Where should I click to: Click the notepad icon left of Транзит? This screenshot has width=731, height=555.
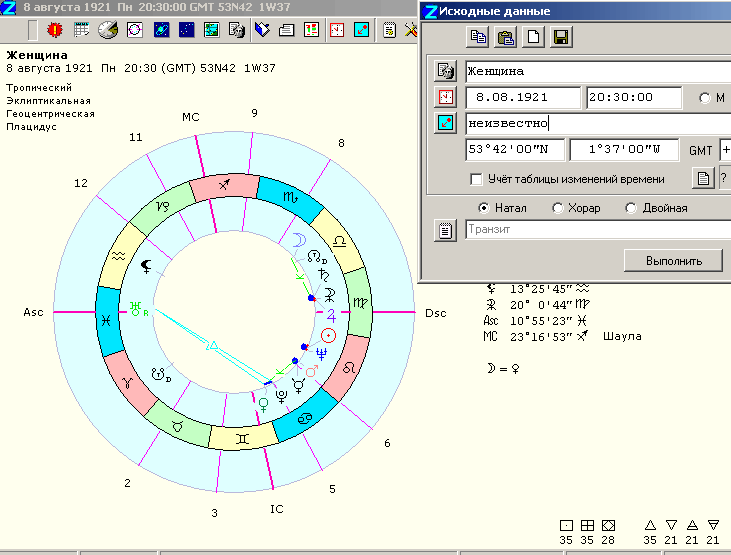pyautogui.click(x=446, y=231)
